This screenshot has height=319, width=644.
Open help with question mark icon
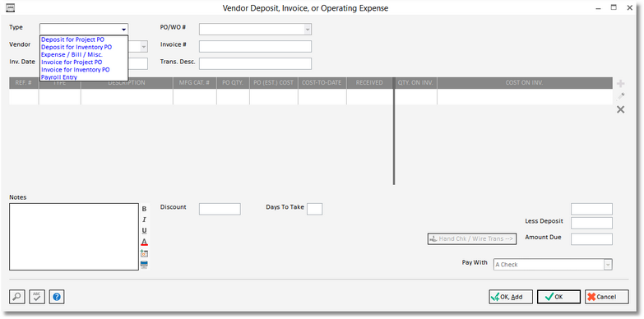(57, 297)
